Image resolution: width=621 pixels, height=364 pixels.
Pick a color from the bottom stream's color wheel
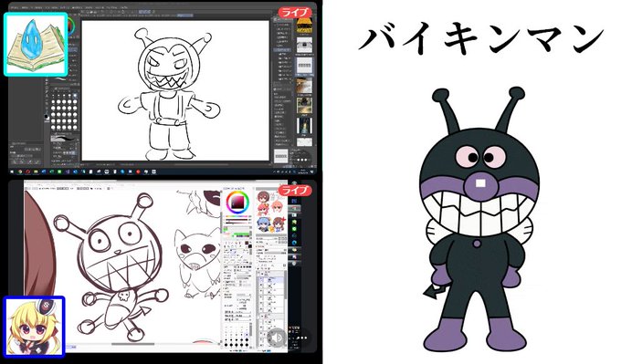pyautogui.click(x=237, y=203)
